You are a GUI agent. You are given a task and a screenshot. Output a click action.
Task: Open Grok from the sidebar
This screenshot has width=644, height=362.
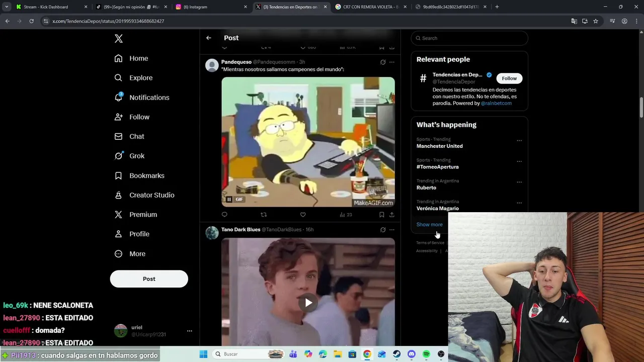129,156
